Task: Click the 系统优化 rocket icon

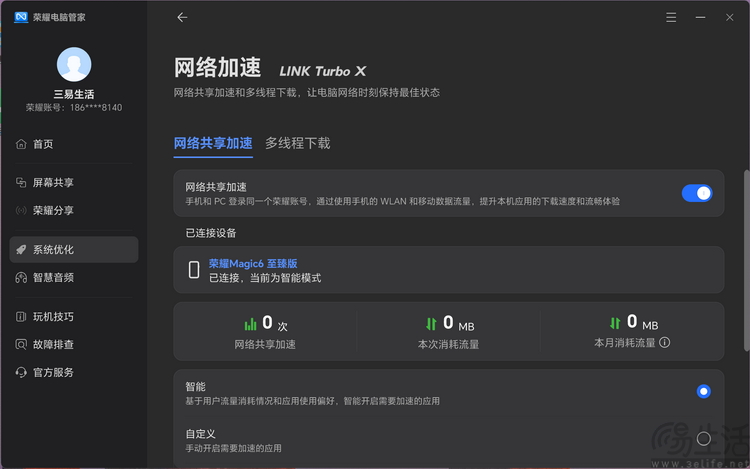Action: pyautogui.click(x=21, y=250)
